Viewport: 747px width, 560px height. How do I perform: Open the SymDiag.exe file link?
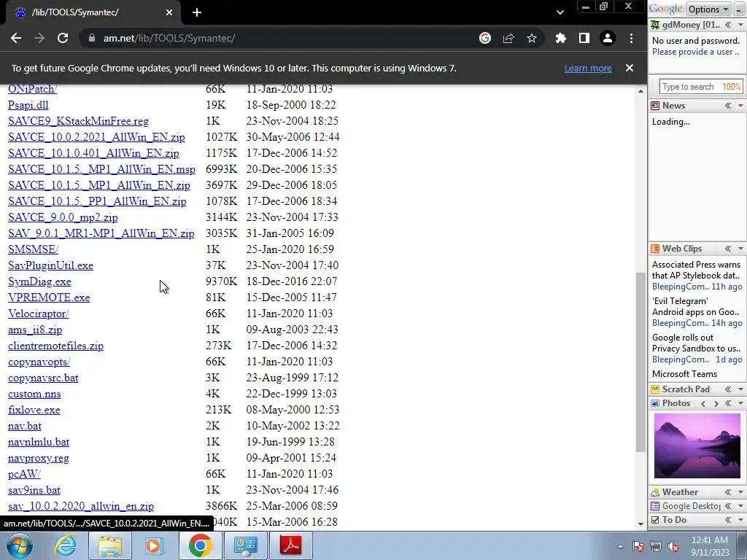click(39, 281)
